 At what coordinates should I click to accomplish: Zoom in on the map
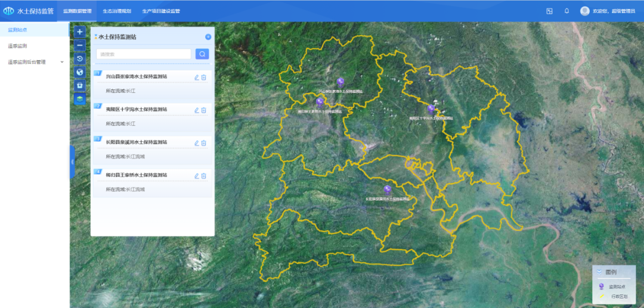pos(80,32)
